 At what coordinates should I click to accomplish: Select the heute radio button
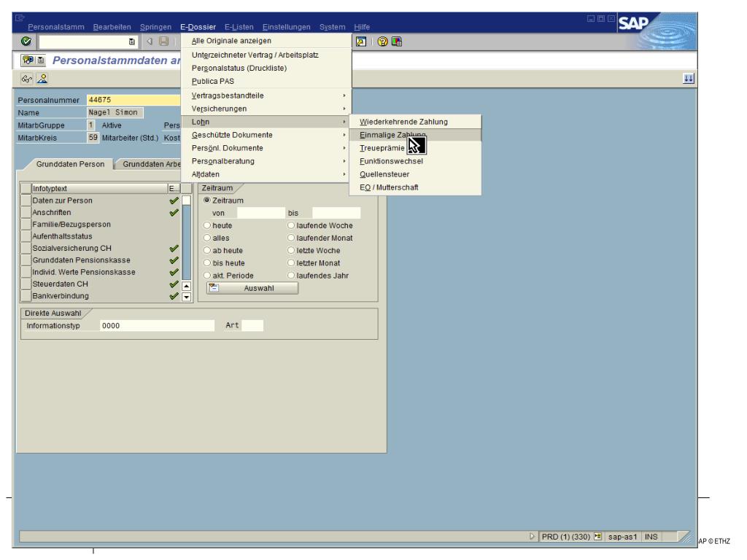click(x=206, y=225)
